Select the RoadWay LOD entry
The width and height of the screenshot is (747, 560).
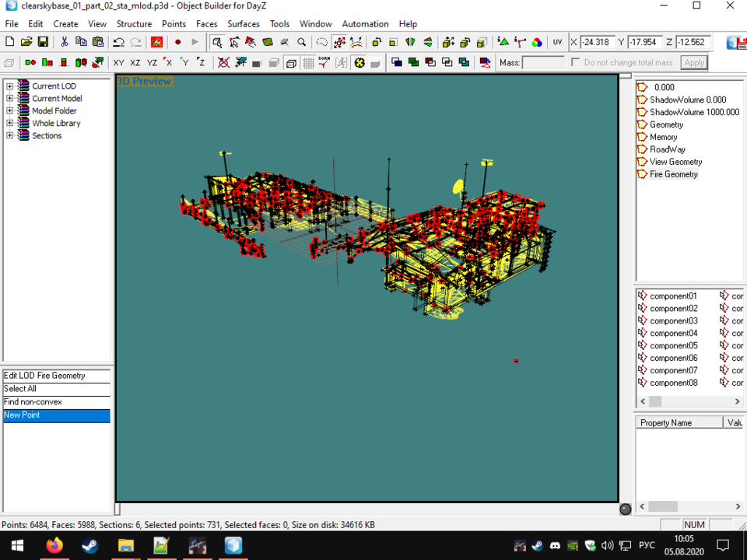(x=668, y=149)
